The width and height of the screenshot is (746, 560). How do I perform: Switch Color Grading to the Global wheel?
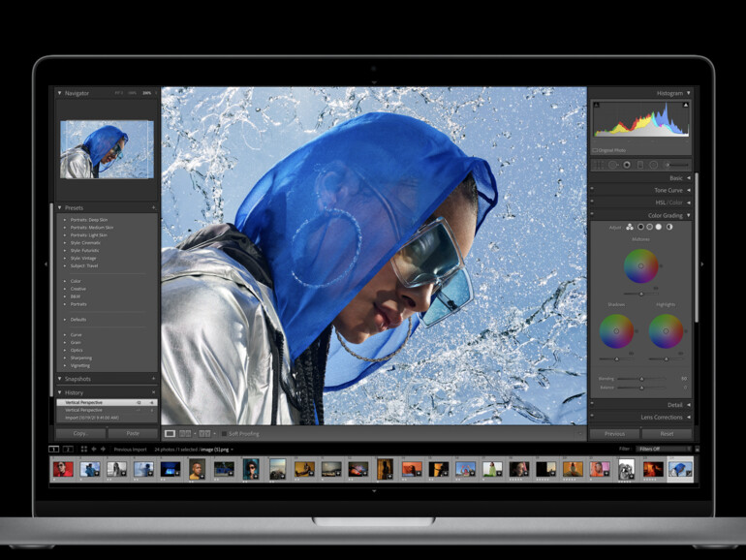click(x=669, y=227)
